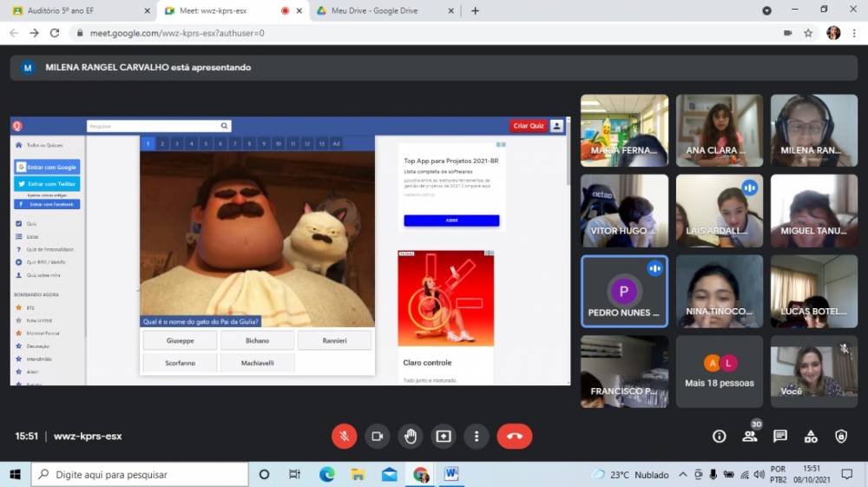The height and width of the screenshot is (487, 868).
Task: Toggle the camera off
Action: pos(377,436)
